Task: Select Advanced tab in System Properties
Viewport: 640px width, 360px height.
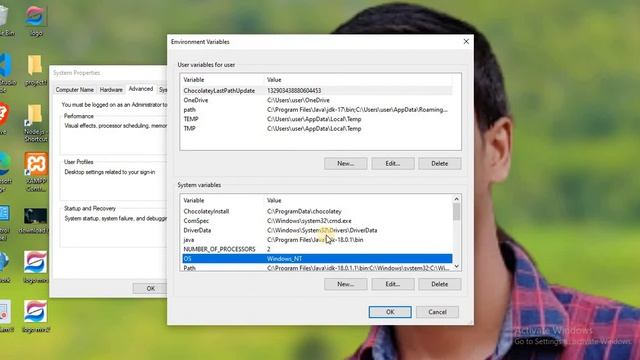Action: pyautogui.click(x=141, y=89)
